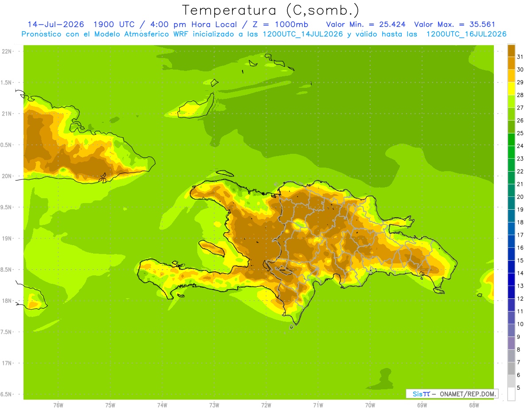Click legend value '29'
532x411 pixels.
pyautogui.click(x=520, y=82)
